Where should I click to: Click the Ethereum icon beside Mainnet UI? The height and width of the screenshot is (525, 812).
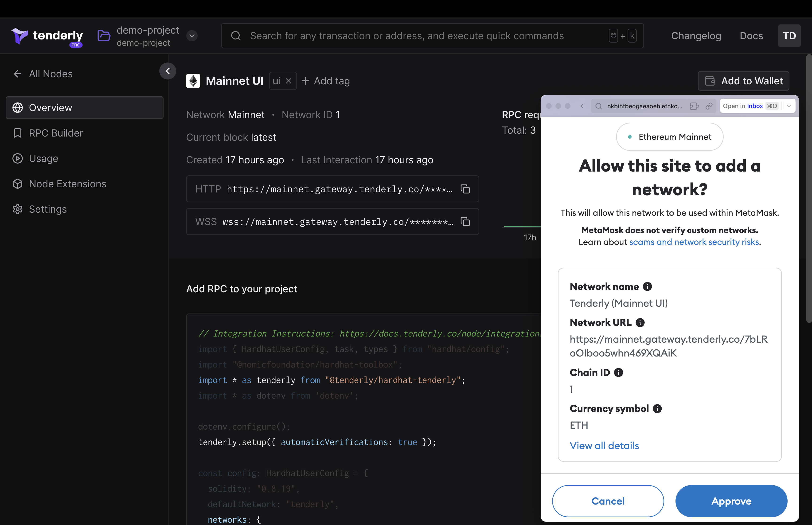(193, 81)
